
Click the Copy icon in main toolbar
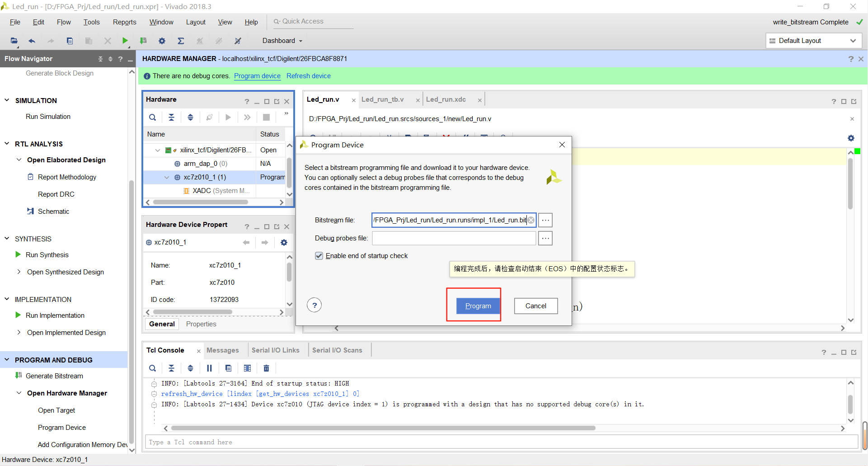pyautogui.click(x=70, y=41)
